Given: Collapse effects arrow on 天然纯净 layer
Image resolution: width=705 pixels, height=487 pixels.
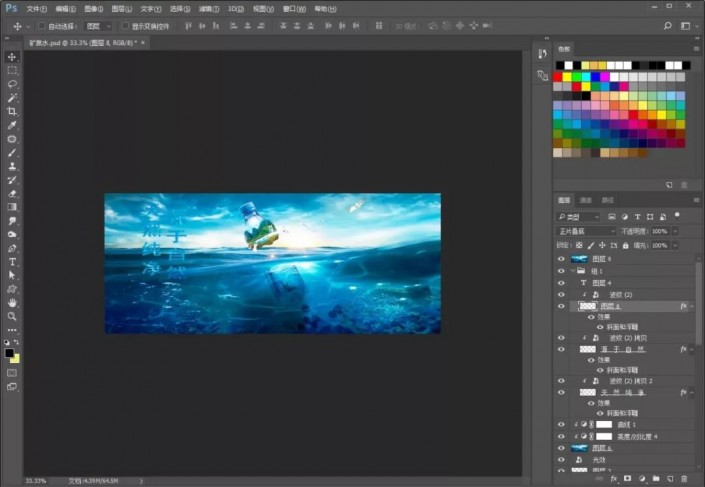Looking at the screenshot, I should tap(692, 393).
